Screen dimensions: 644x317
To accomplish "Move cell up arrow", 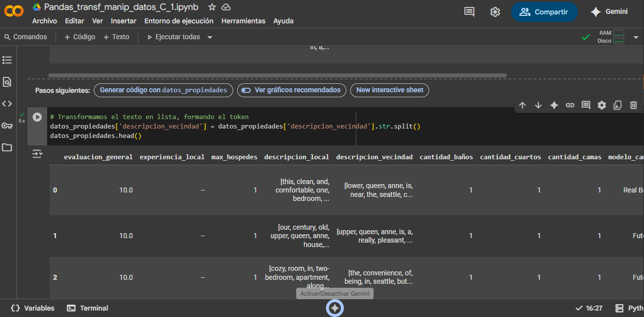I will [522, 105].
